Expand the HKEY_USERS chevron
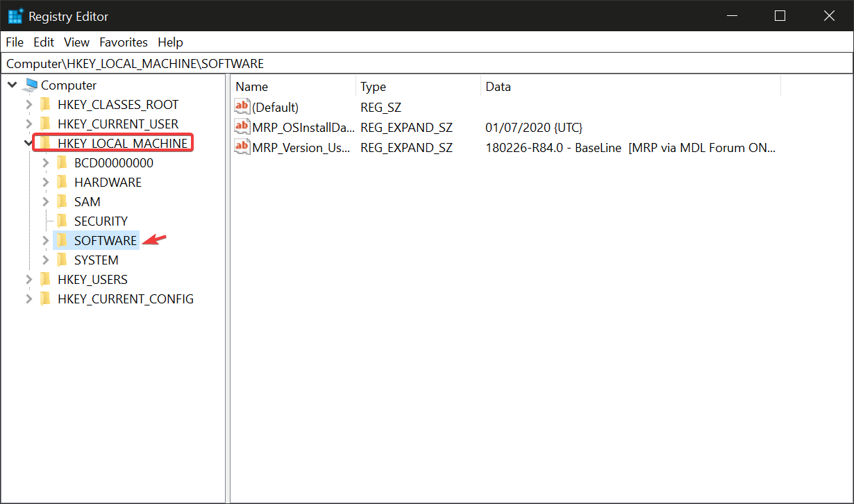Image resolution: width=854 pixels, height=504 pixels. pos(28,280)
